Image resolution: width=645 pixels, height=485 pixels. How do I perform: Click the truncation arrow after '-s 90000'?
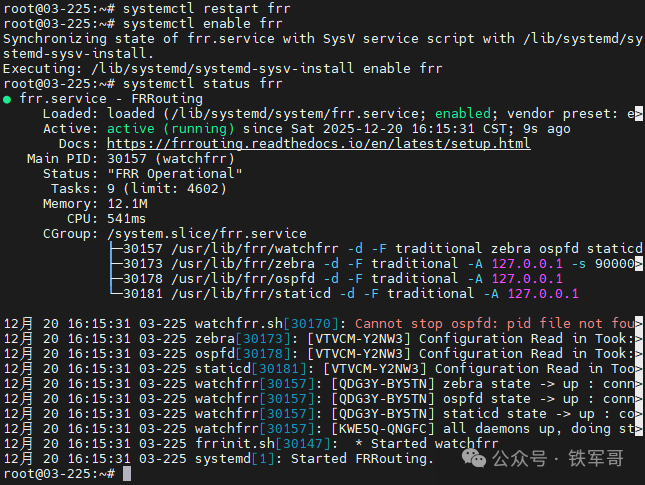point(639,263)
